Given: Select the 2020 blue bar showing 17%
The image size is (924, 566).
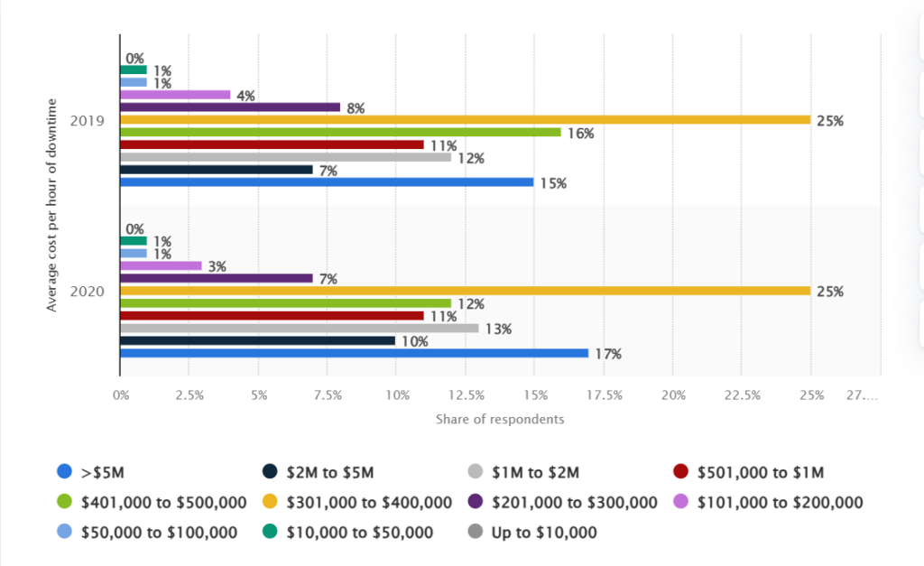Looking at the screenshot, I should click(354, 353).
